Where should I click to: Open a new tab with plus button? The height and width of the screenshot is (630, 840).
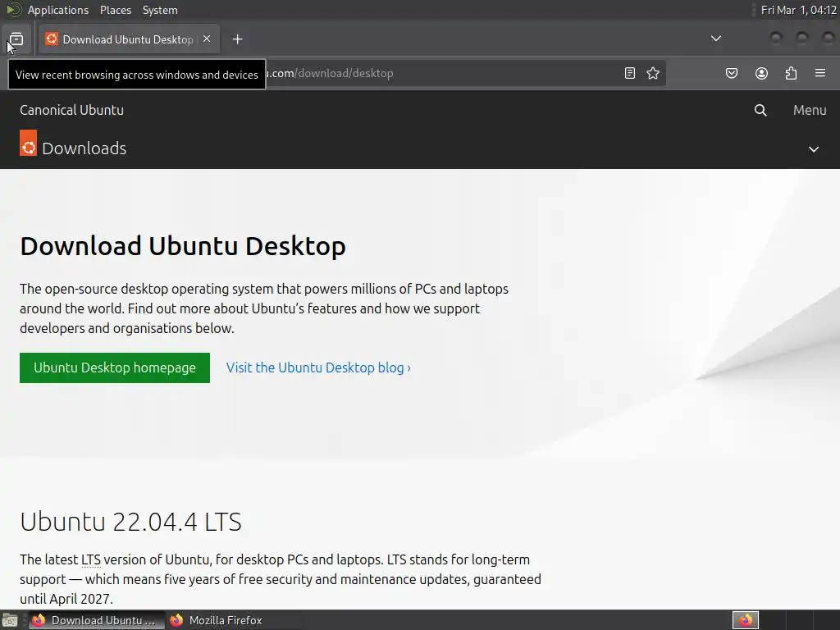237,39
